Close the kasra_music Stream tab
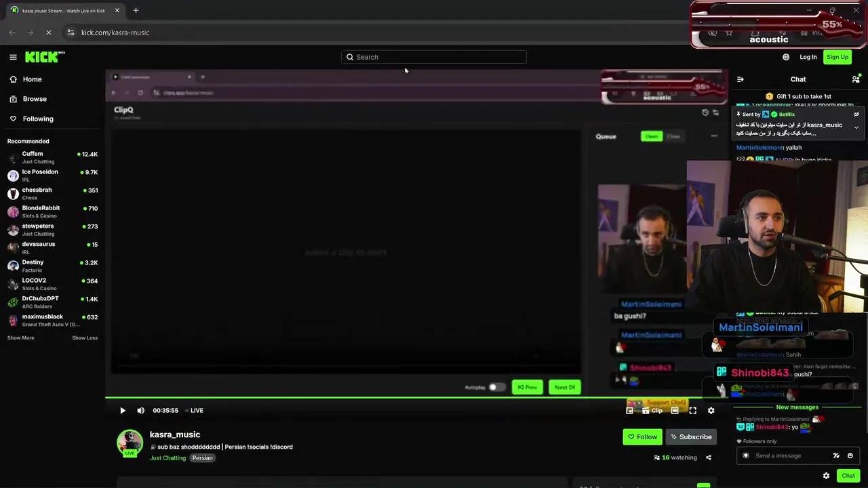 click(117, 10)
